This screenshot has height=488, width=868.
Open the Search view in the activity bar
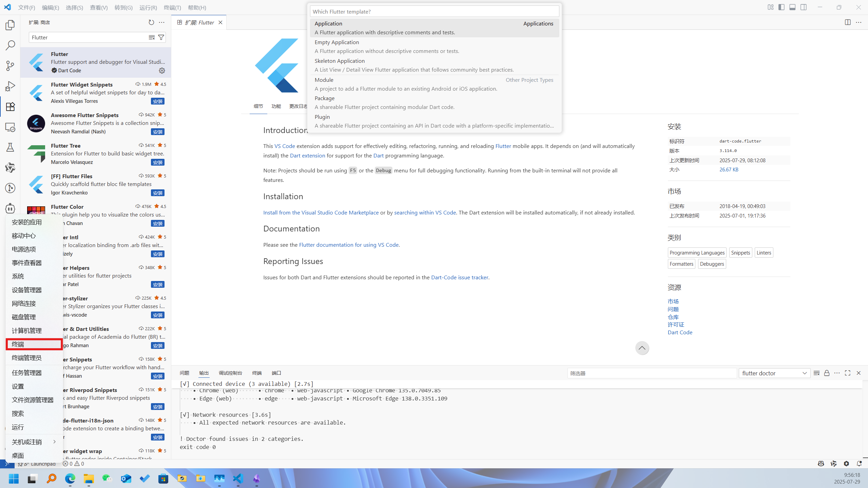coord(10,45)
